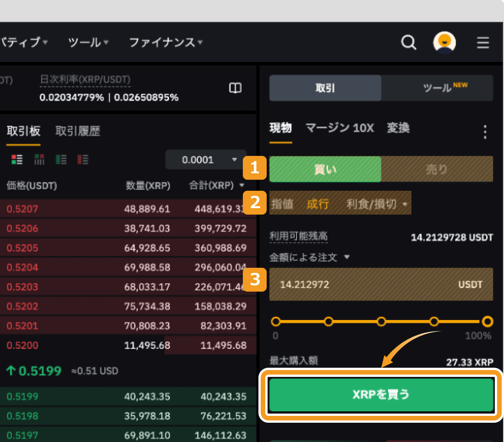Open the 0.0001 price precision dropdown
The height and width of the screenshot is (442, 504).
coord(206,160)
